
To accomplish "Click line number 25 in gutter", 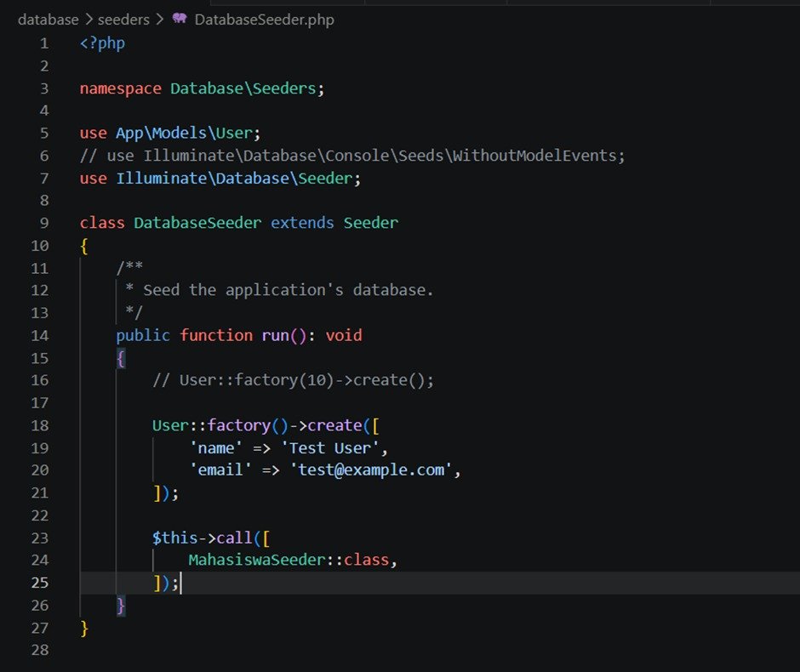I will click(40, 583).
